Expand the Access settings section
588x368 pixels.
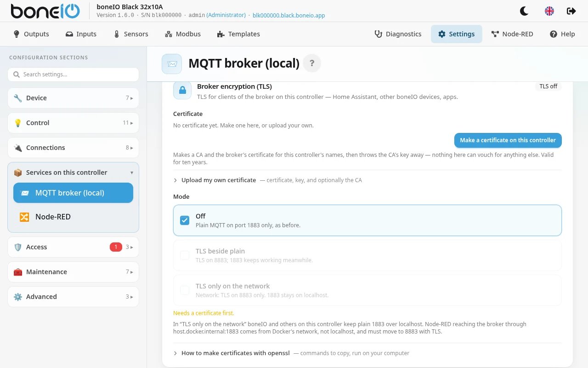point(73,247)
